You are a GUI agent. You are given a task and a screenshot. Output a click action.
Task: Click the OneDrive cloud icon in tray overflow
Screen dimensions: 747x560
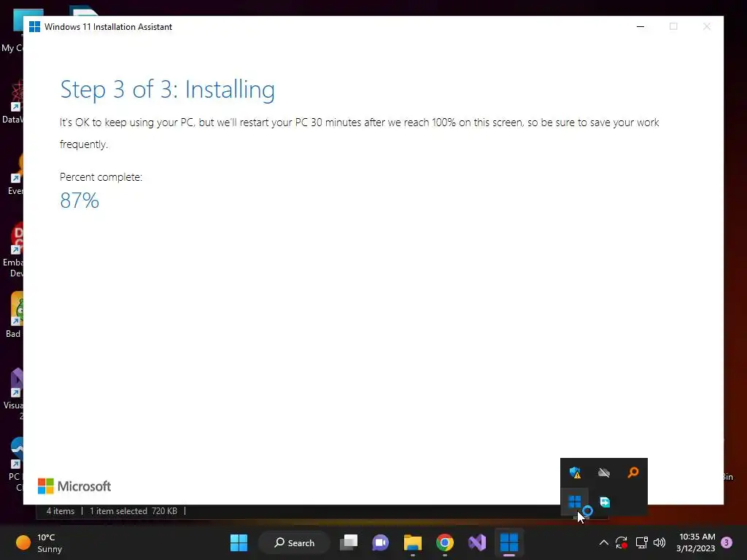click(x=603, y=472)
